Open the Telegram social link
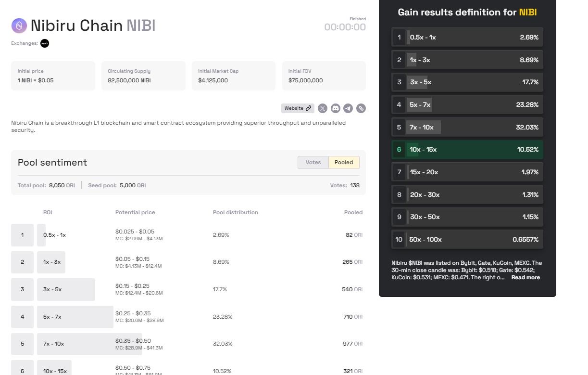 click(x=348, y=108)
